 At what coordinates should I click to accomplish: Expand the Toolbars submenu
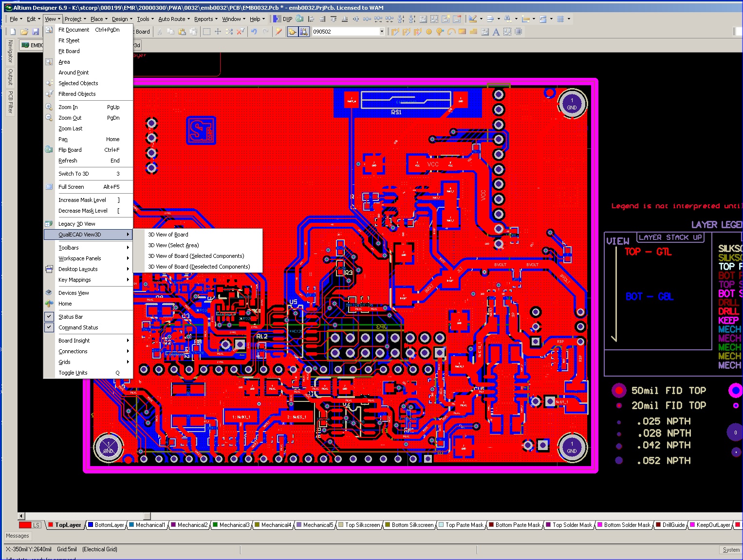pyautogui.click(x=88, y=248)
